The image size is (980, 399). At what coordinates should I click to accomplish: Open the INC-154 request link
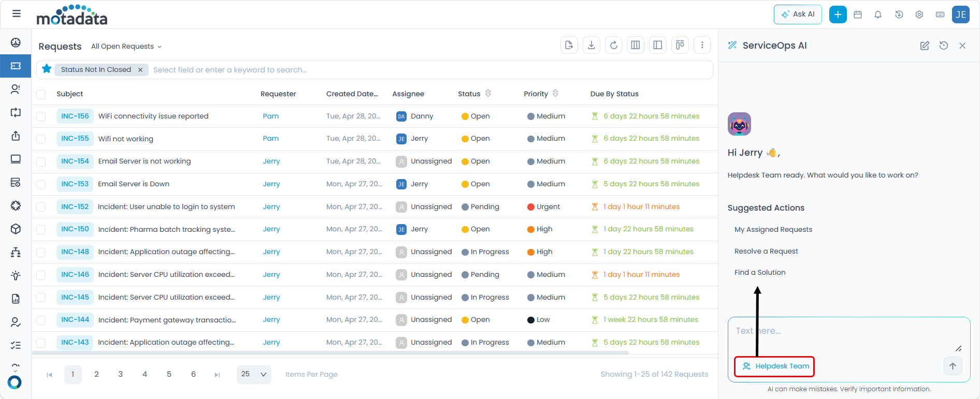point(75,161)
